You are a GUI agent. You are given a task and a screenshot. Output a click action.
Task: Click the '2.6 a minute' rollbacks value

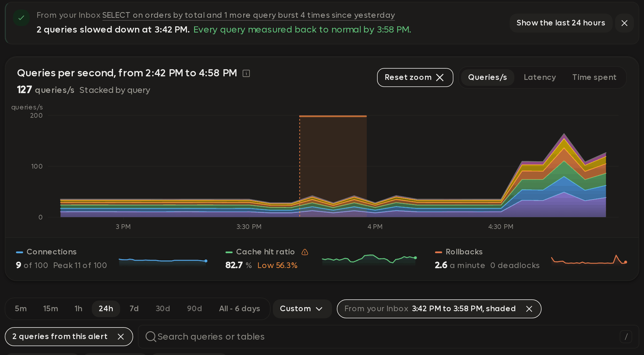coord(460,265)
